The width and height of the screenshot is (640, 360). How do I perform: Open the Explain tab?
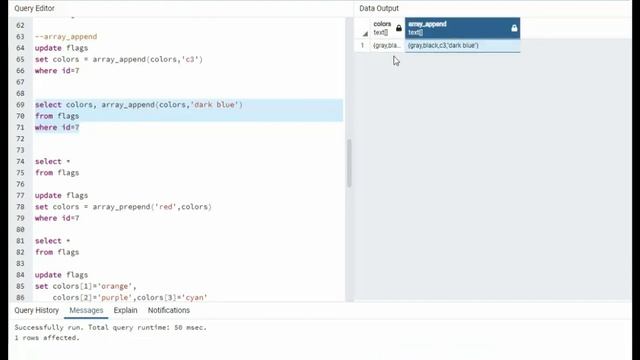click(125, 310)
